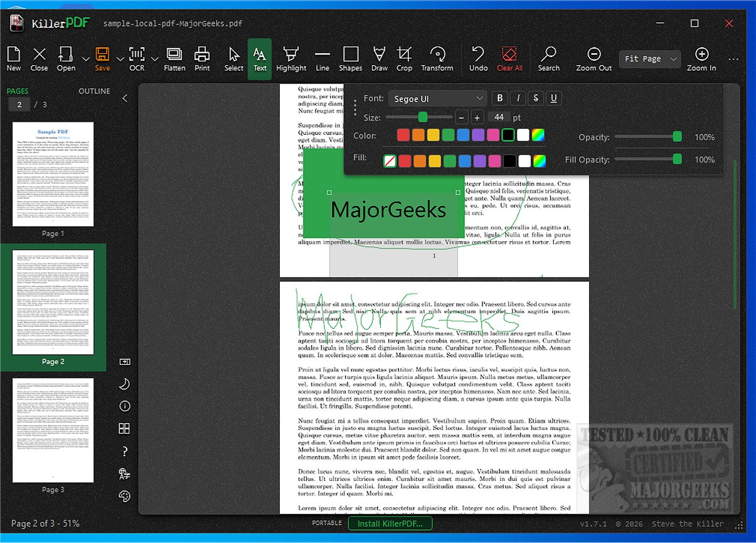Pick the red text Color swatch
Image resolution: width=756 pixels, height=543 pixels.
(x=403, y=135)
